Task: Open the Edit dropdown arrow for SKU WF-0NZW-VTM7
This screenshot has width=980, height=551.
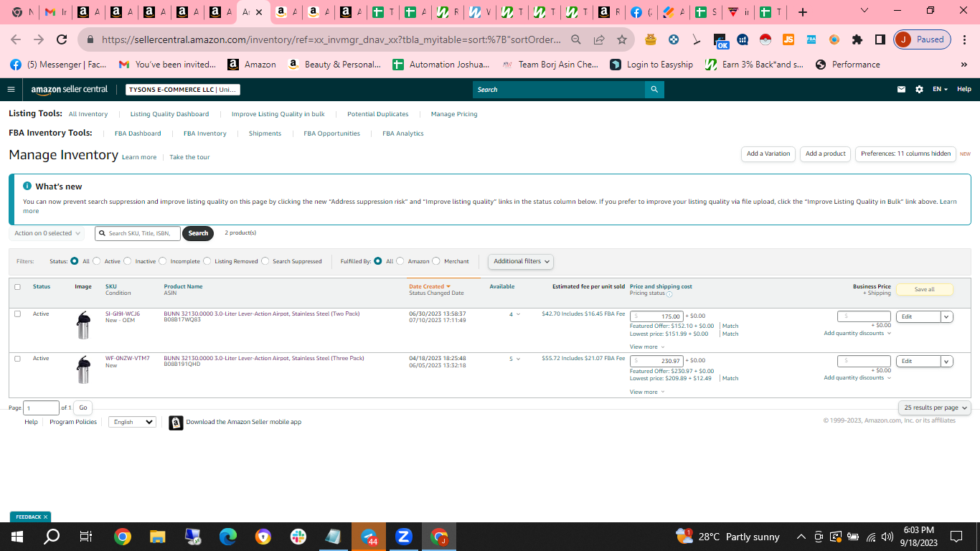Action: click(947, 361)
